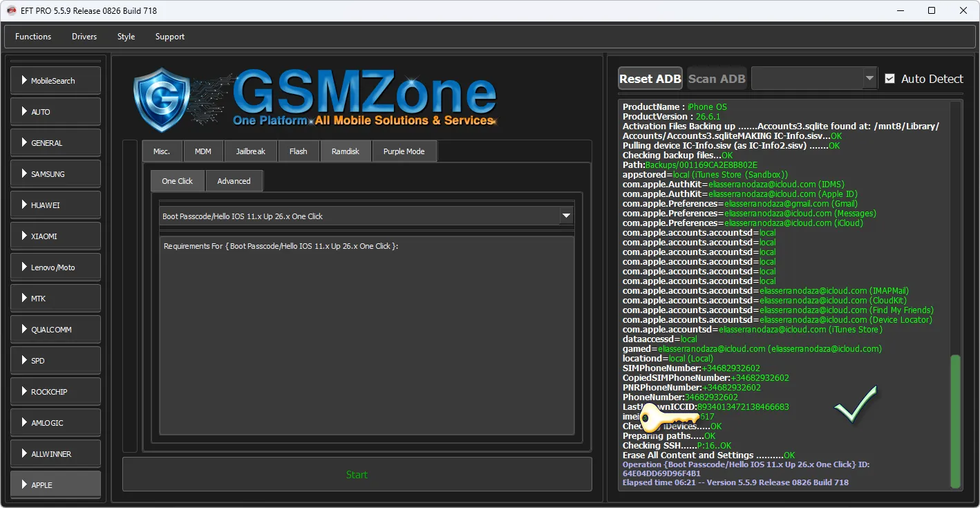This screenshot has width=980, height=508.
Task: Select the One Click sub-tab
Action: pyautogui.click(x=178, y=181)
